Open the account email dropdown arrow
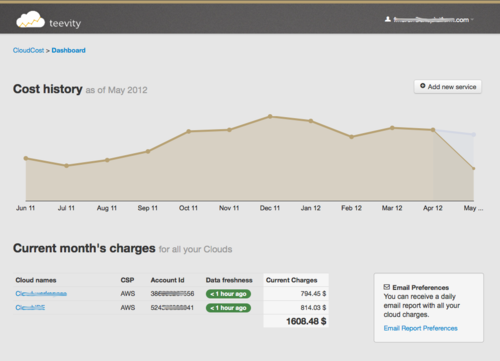This screenshot has width=500, height=361. [x=472, y=20]
